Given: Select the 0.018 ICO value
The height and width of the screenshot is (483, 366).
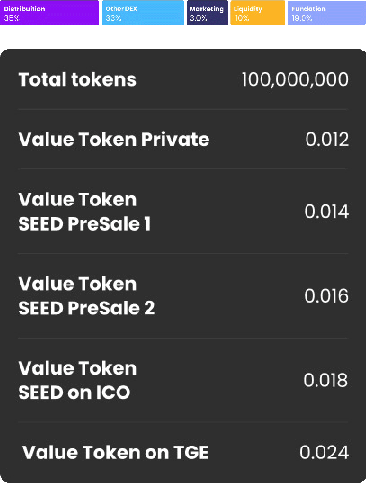Looking at the screenshot, I should (325, 380).
